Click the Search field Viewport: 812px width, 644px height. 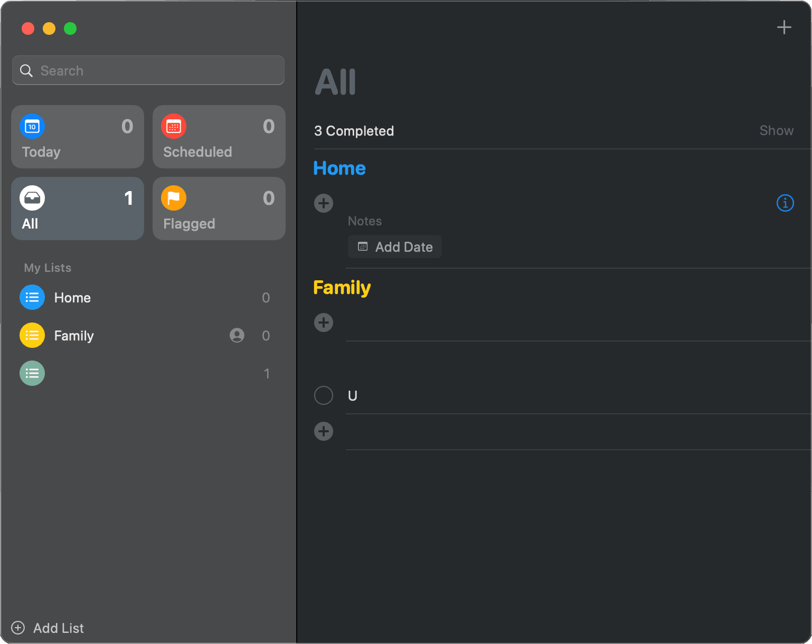tap(148, 71)
